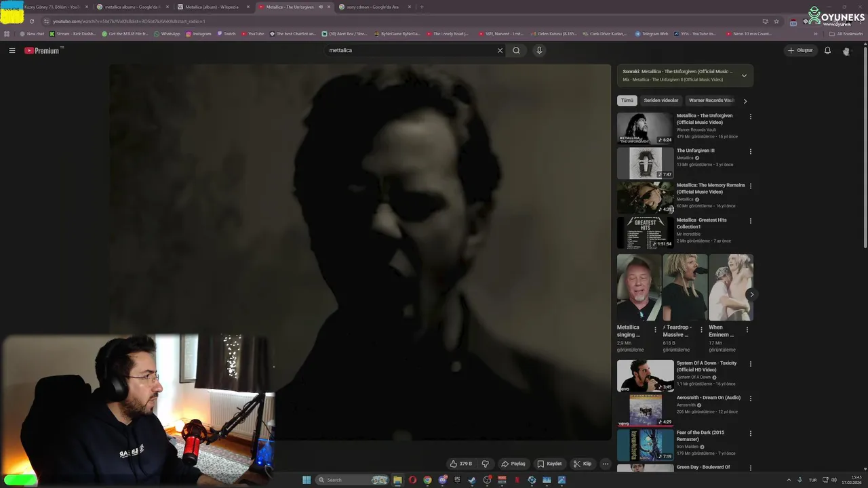Reload the current page
868x488 pixels.
click(31, 21)
